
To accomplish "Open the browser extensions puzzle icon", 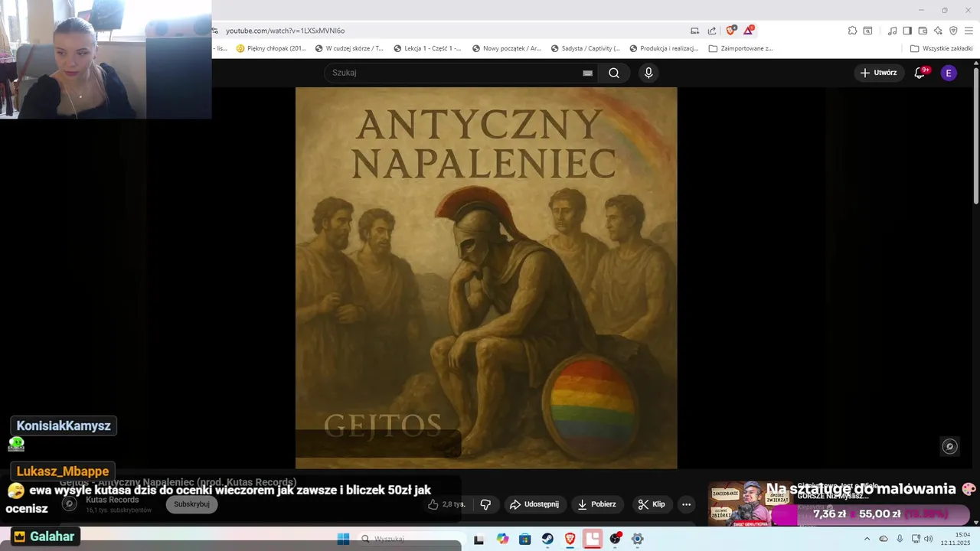I will [852, 31].
